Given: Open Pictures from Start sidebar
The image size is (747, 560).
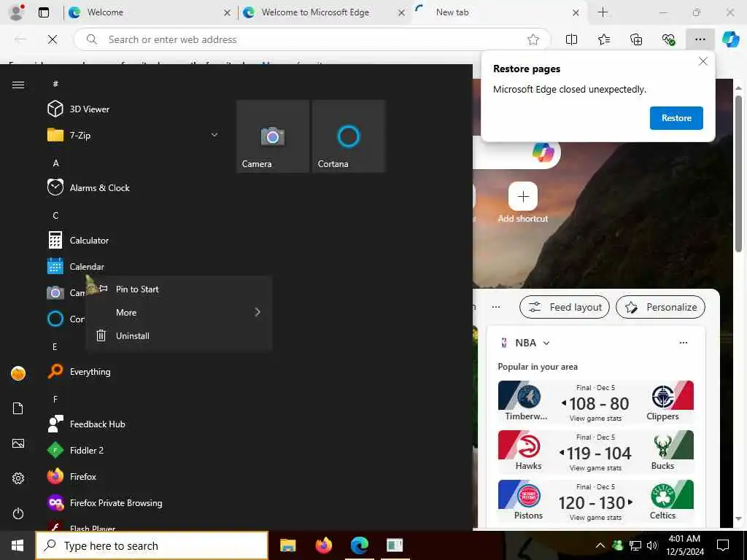Looking at the screenshot, I should click(18, 443).
